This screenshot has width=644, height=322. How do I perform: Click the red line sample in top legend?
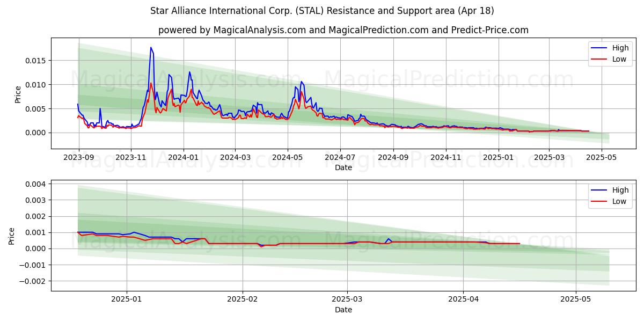coord(599,60)
